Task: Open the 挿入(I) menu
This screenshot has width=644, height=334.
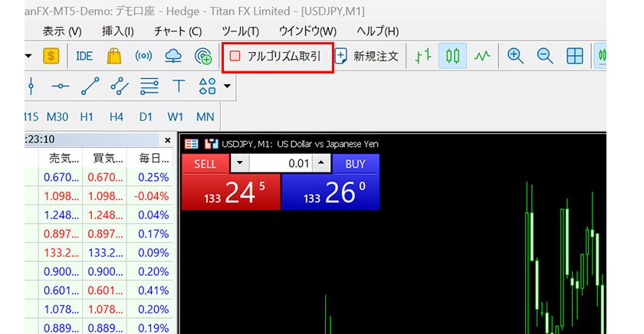Action: [x=118, y=31]
